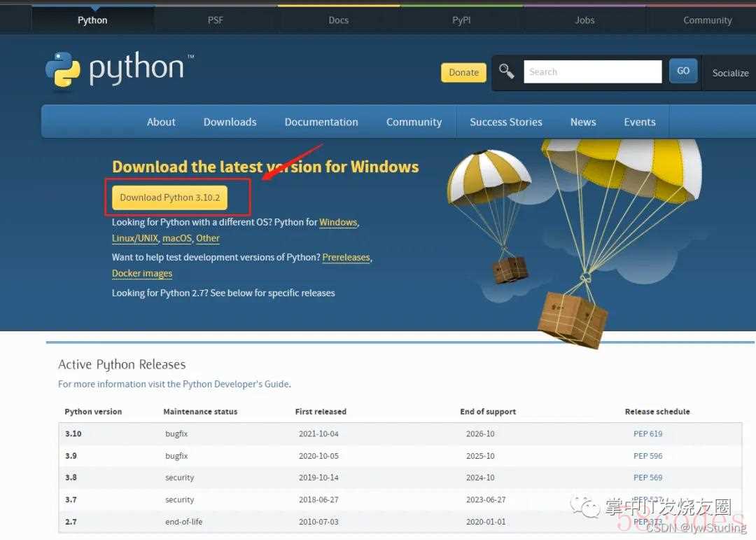Open the Docker images link
The height and width of the screenshot is (540, 756).
[x=141, y=273]
